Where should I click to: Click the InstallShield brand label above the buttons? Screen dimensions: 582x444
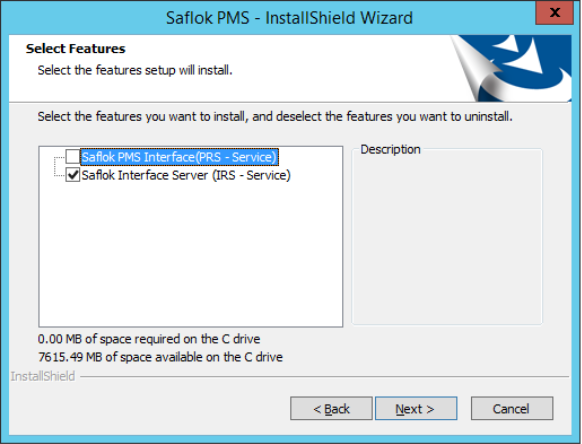(43, 376)
